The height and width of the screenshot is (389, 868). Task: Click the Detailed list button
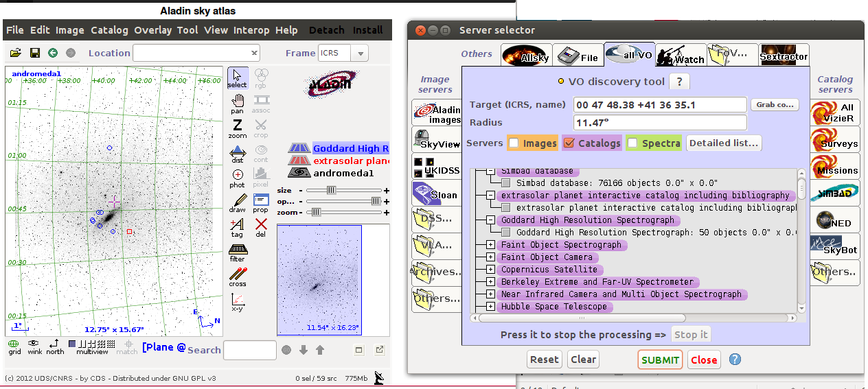(724, 143)
